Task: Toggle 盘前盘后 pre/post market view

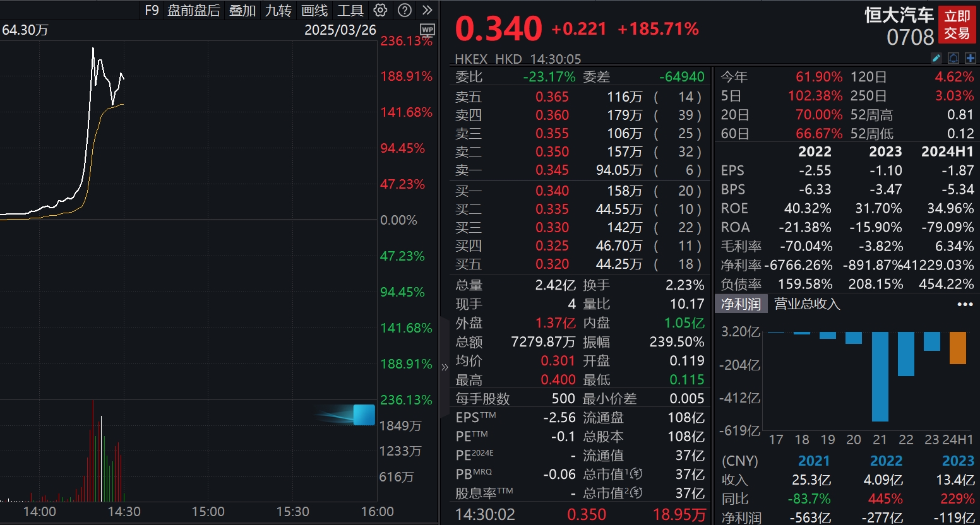Action: 194,10
